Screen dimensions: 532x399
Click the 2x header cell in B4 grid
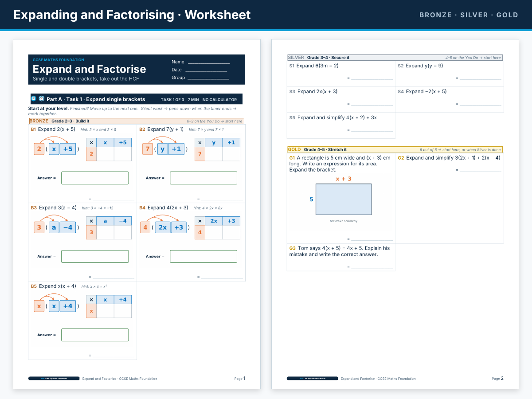pos(214,221)
